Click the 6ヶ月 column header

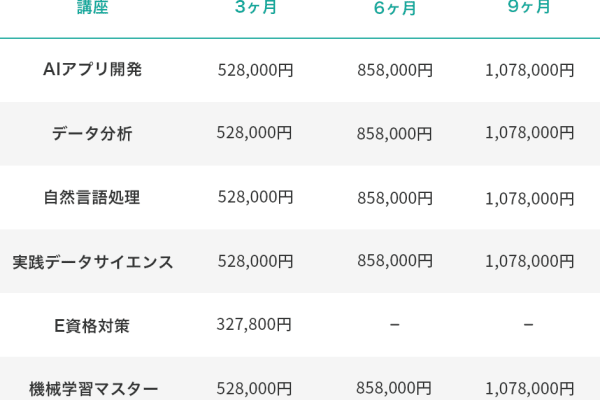[394, 8]
